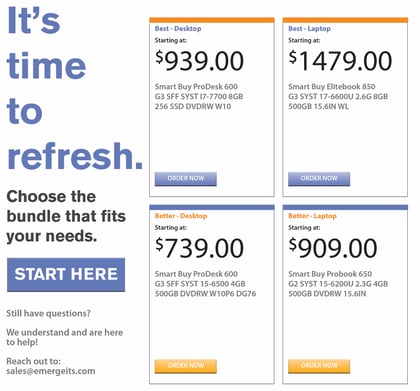The image size is (420, 391).
Task: Select the Better - Laptop heading
Action: point(312,216)
